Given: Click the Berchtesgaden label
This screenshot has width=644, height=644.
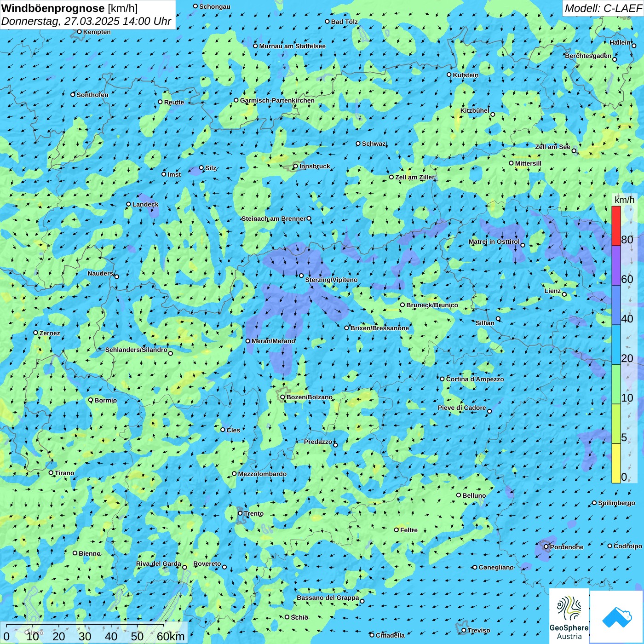Looking at the screenshot, I should pos(588,56).
